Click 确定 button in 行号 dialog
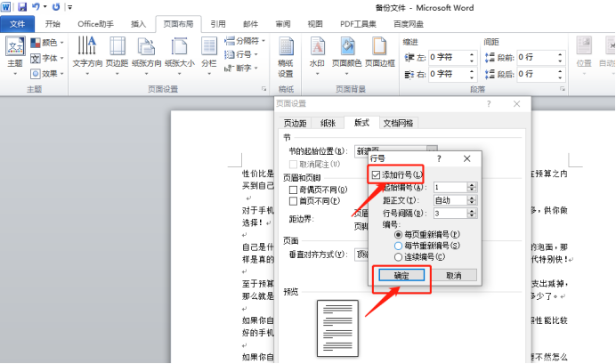Viewport: 616px width, 364px height. pos(401,276)
